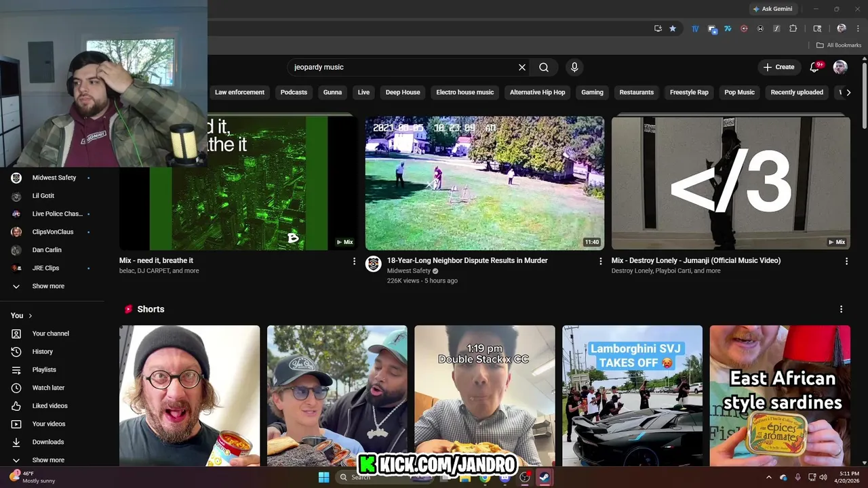
Task: Select the Podcasts chip
Action: 294,92
